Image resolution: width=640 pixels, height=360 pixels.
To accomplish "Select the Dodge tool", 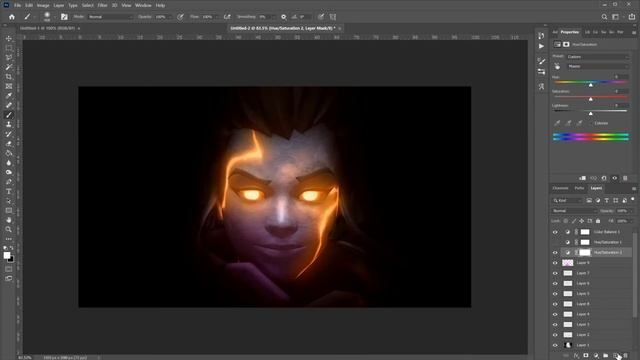I will tap(9, 172).
